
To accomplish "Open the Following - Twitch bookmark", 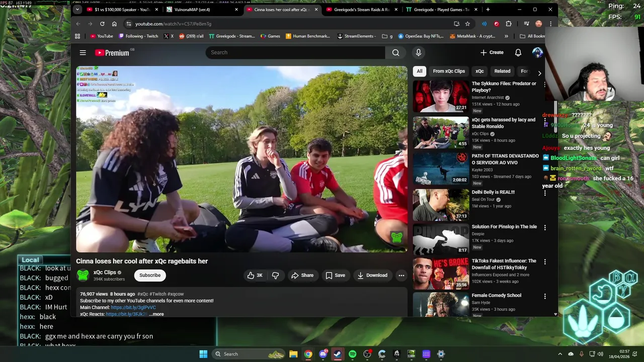I will pos(138,36).
